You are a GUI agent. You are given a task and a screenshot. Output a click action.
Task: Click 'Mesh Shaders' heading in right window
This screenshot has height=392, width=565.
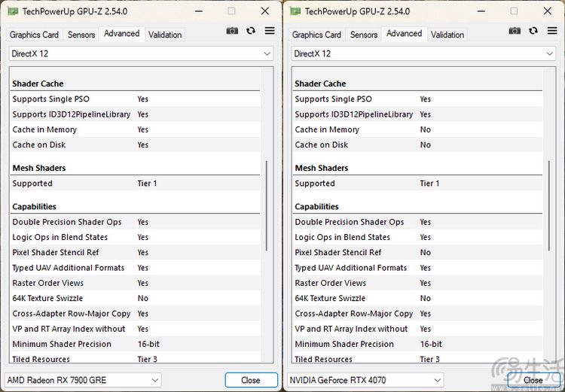tap(322, 168)
